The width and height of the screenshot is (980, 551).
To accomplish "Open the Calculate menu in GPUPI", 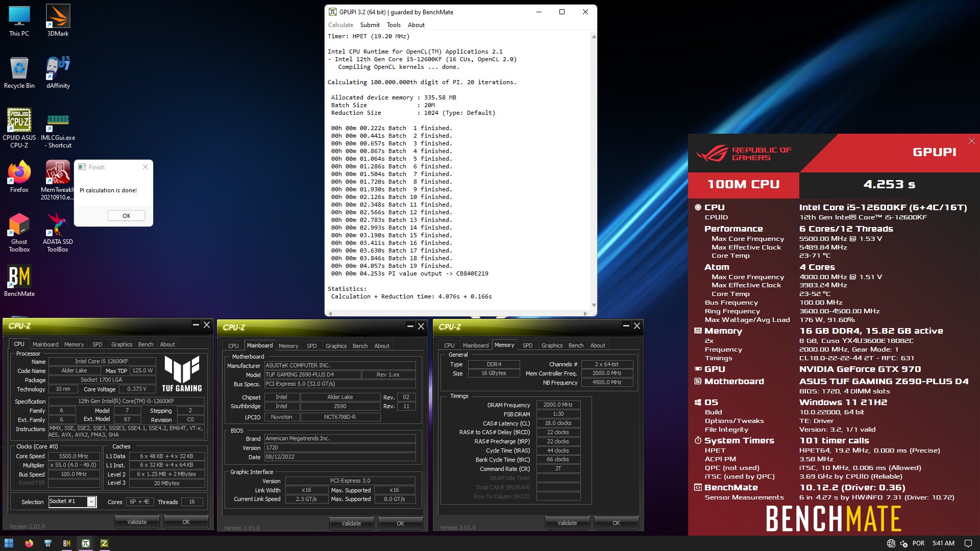I will pyautogui.click(x=340, y=24).
